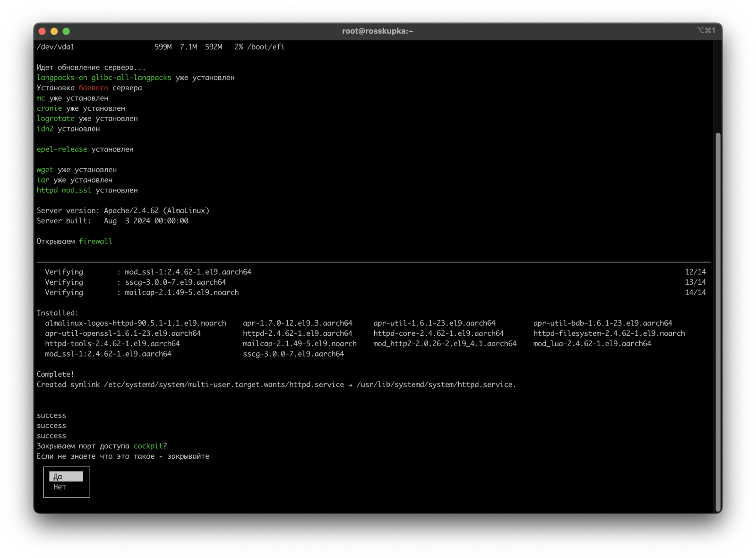The height and width of the screenshot is (558, 756).
Task: Click the green word 'firewall'
Action: click(95, 241)
